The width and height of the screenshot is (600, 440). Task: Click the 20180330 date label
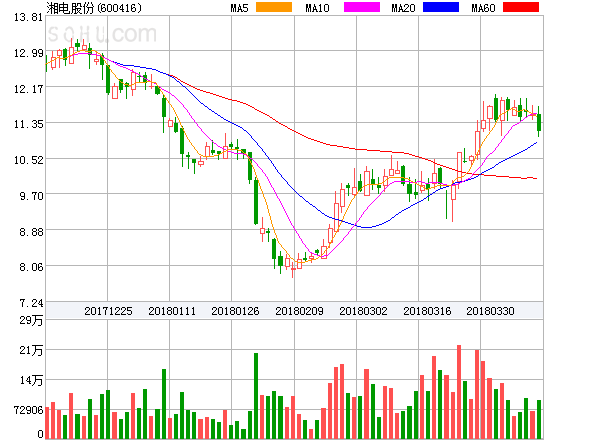point(490,311)
